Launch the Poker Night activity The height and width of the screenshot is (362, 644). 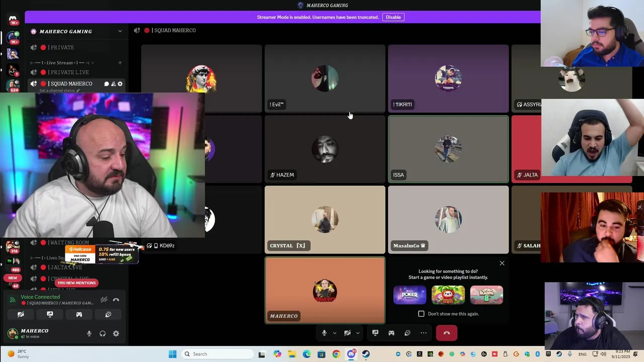click(x=410, y=295)
